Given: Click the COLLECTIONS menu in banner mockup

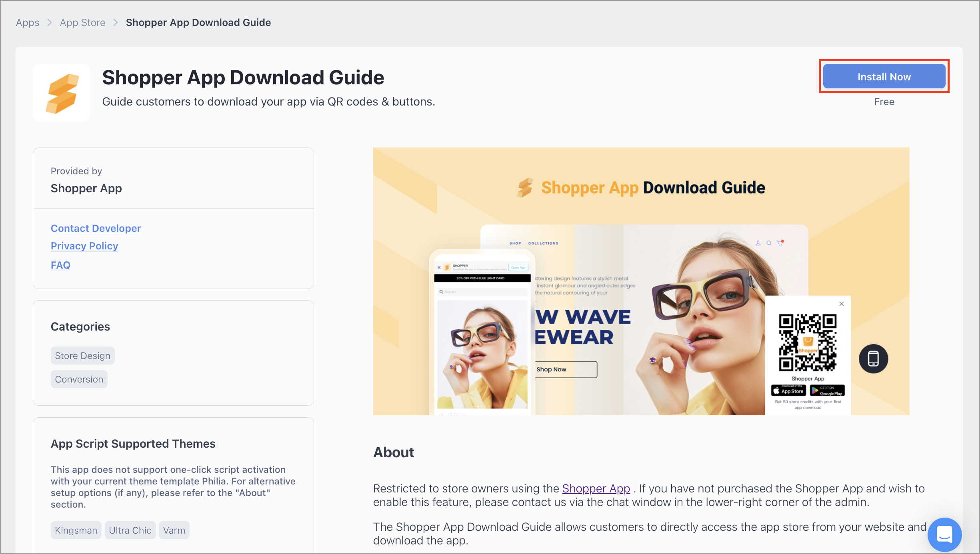Looking at the screenshot, I should [x=543, y=243].
